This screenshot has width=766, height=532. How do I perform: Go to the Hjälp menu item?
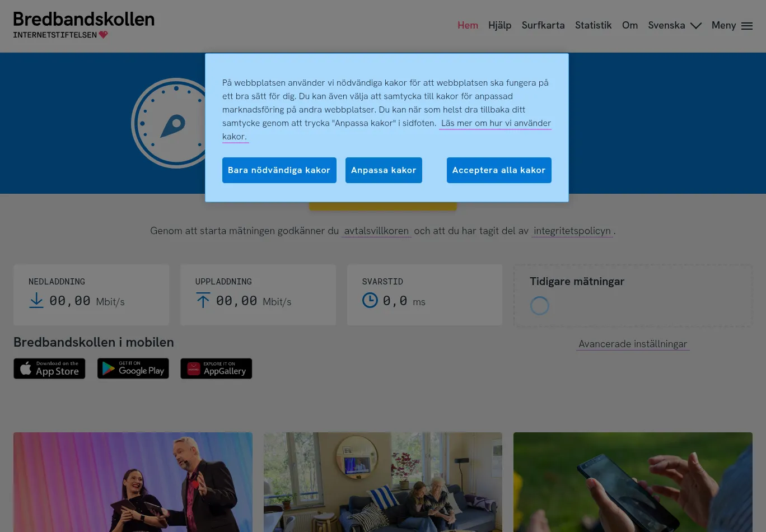tap(499, 25)
